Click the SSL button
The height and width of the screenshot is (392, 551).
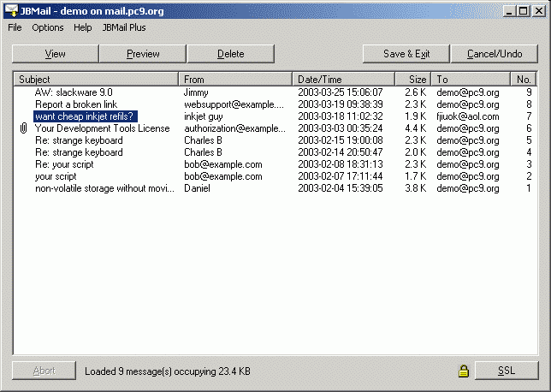507,371
